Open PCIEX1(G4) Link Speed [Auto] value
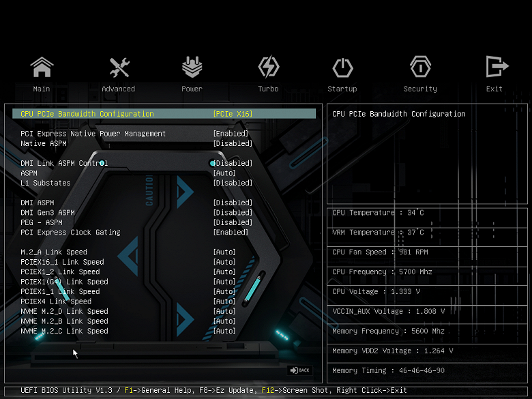532x399 pixels. [224, 282]
